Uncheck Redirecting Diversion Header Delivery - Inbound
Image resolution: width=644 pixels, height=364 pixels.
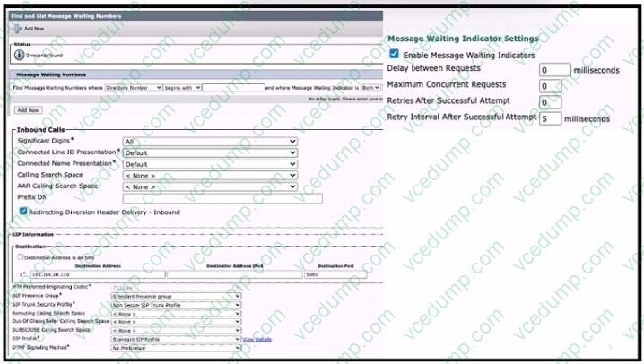(23, 212)
